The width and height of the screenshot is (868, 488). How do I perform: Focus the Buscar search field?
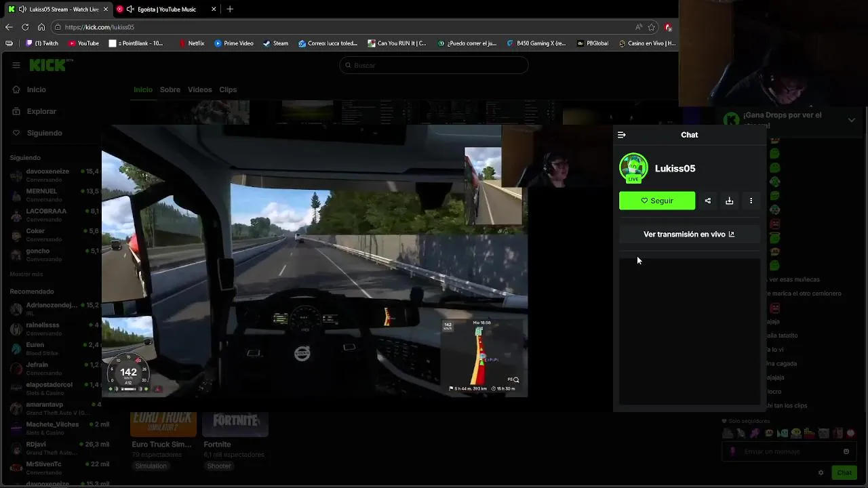coord(434,65)
